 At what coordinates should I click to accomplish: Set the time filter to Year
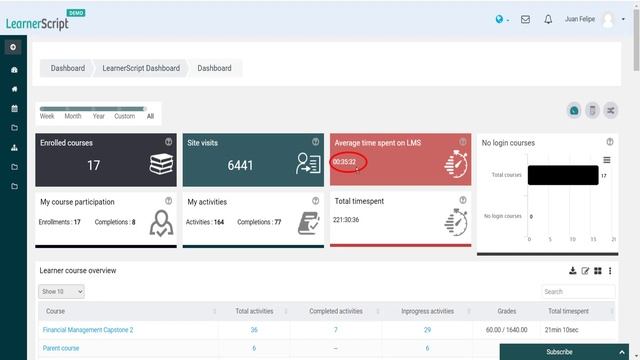[98, 116]
